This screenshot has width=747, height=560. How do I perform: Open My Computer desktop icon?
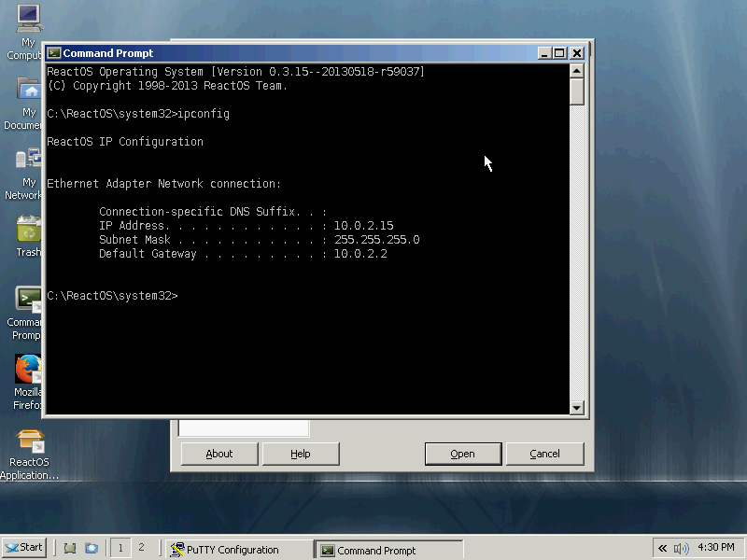tap(28, 19)
